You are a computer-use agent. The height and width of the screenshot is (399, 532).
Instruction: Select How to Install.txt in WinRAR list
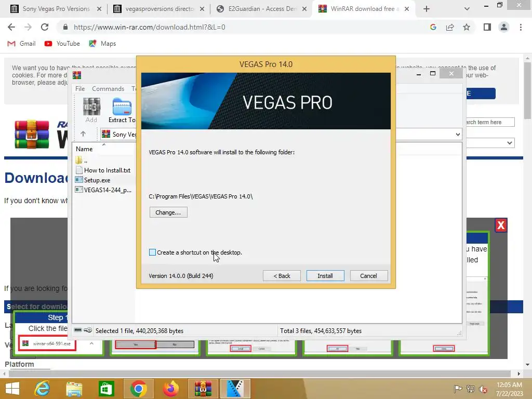click(x=103, y=170)
